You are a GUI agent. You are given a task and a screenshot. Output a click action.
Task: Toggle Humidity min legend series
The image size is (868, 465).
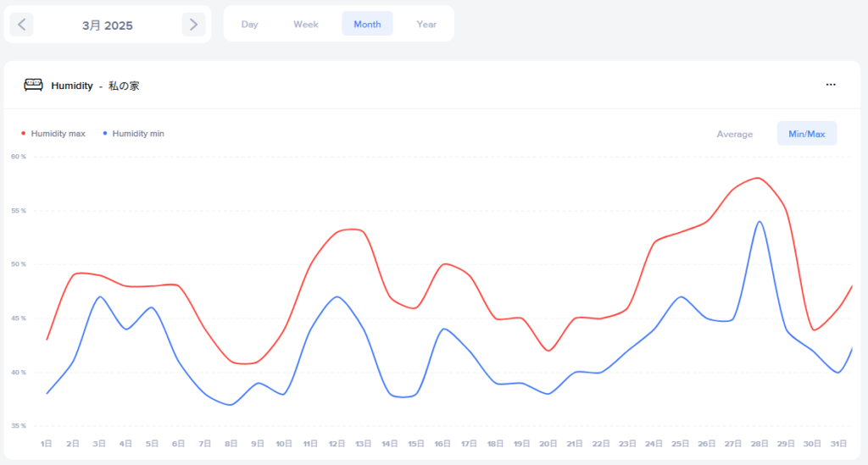pos(138,134)
